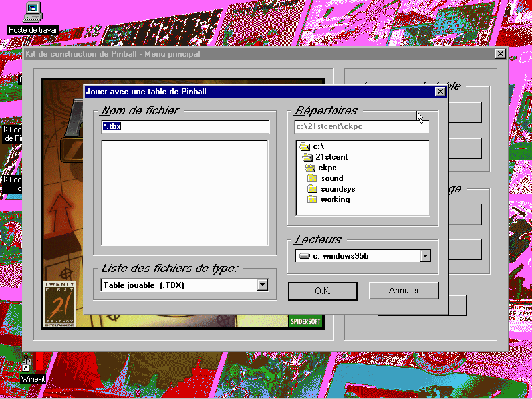Click inside the empty file list box
The image size is (532, 399).
[x=184, y=193]
